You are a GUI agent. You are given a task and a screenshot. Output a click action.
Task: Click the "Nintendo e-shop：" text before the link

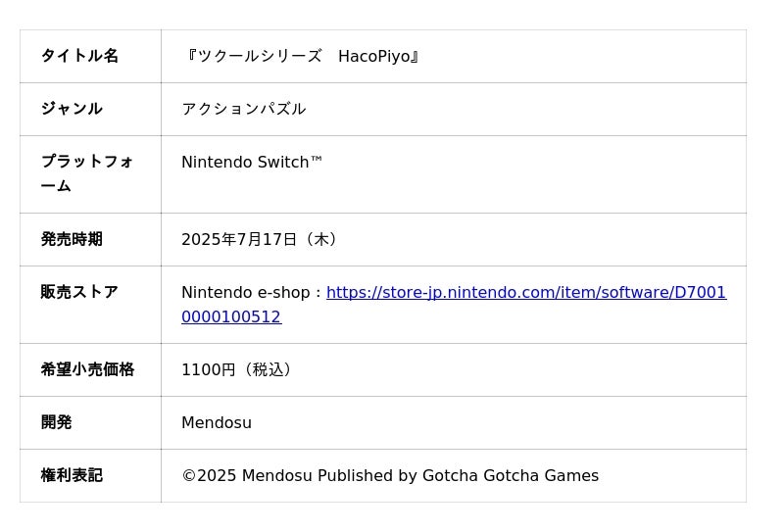tap(253, 293)
